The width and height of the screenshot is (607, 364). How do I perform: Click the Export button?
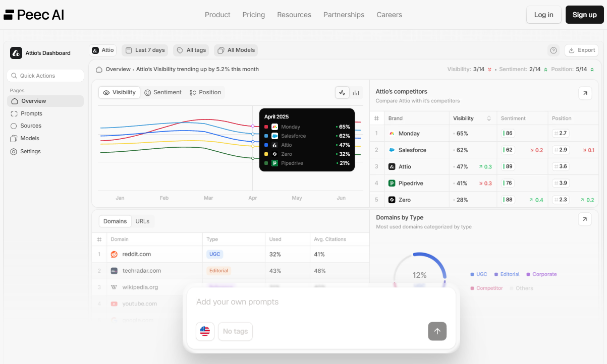tap(582, 50)
